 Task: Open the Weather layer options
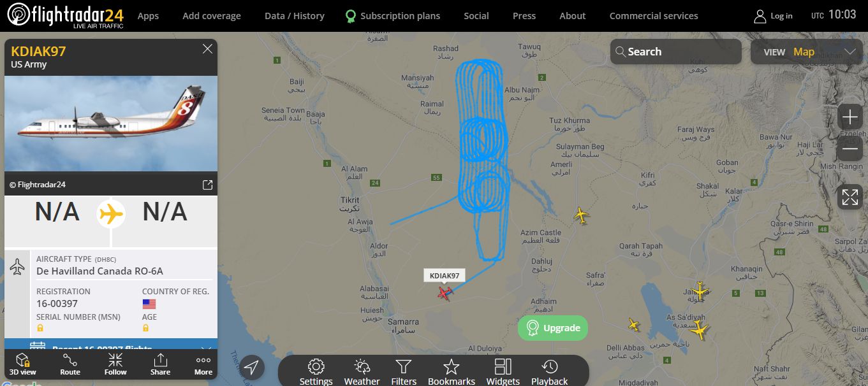click(x=362, y=372)
